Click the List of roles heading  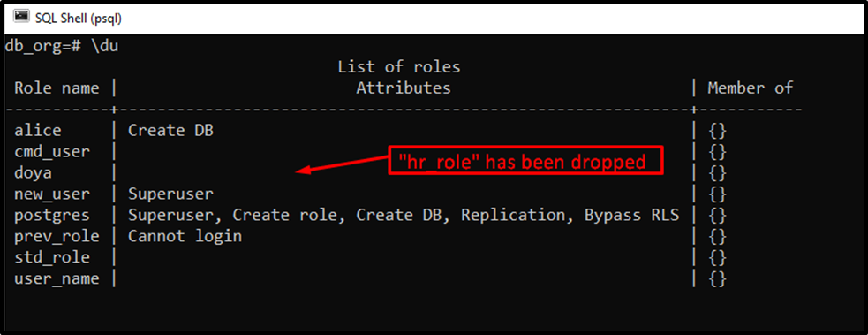pyautogui.click(x=399, y=67)
